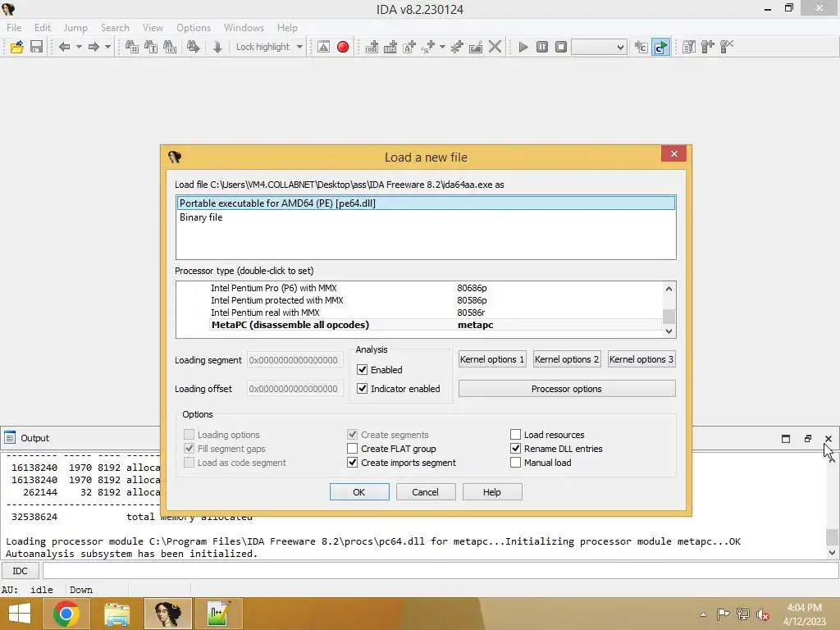This screenshot has width=840, height=630.
Task: Click the delete breakpoint toolbar icon
Action: [727, 47]
